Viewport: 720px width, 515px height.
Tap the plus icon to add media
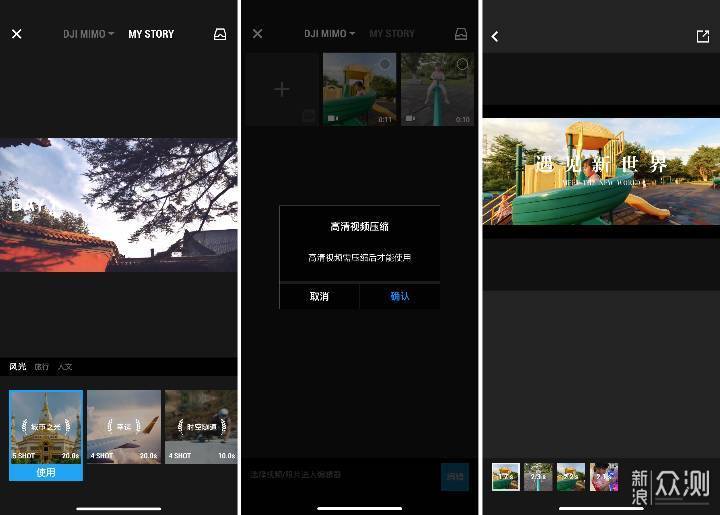click(281, 90)
